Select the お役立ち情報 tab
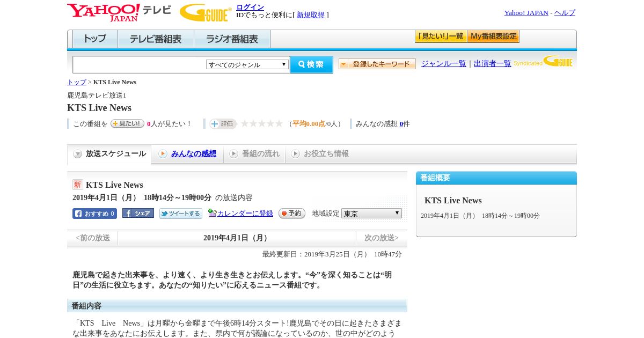The height and width of the screenshot is (338, 644). tap(320, 154)
